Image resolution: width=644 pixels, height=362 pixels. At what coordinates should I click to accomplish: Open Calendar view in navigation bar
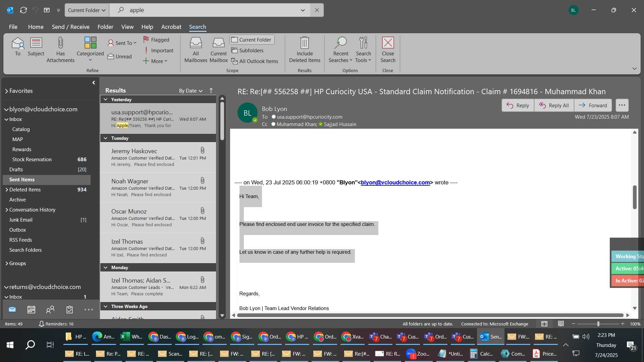31,309
